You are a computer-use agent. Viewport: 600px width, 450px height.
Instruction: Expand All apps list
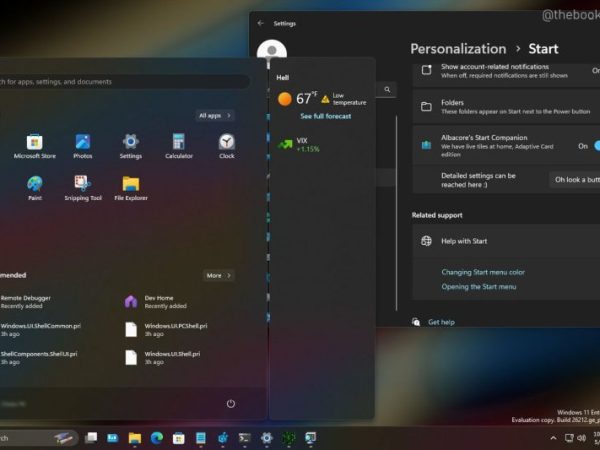click(x=215, y=115)
